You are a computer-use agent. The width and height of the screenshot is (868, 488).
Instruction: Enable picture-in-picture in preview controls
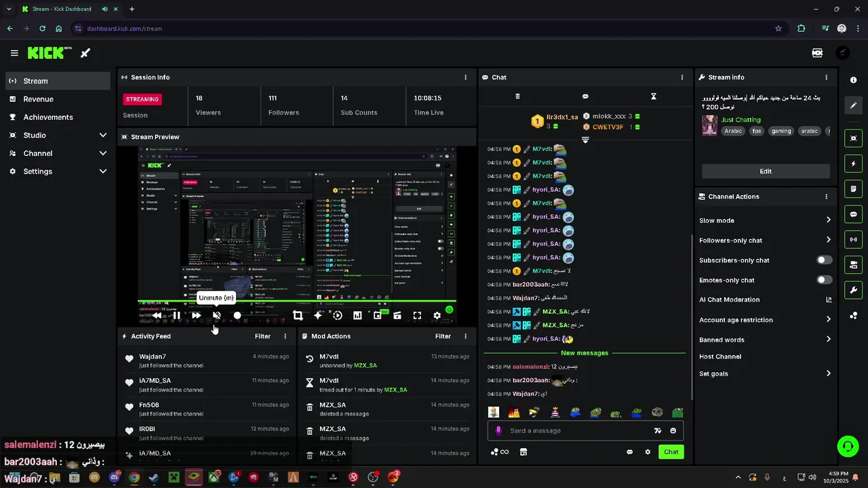[377, 315]
